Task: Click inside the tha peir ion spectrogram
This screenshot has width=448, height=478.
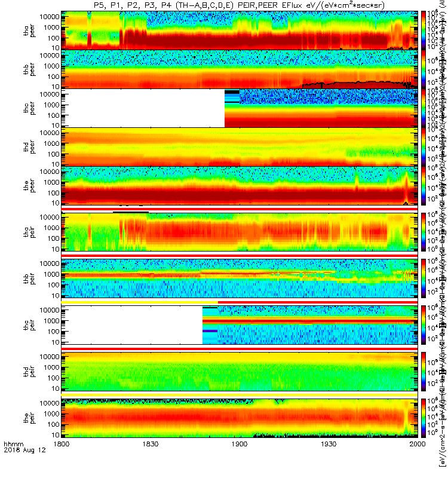Action: (240, 232)
